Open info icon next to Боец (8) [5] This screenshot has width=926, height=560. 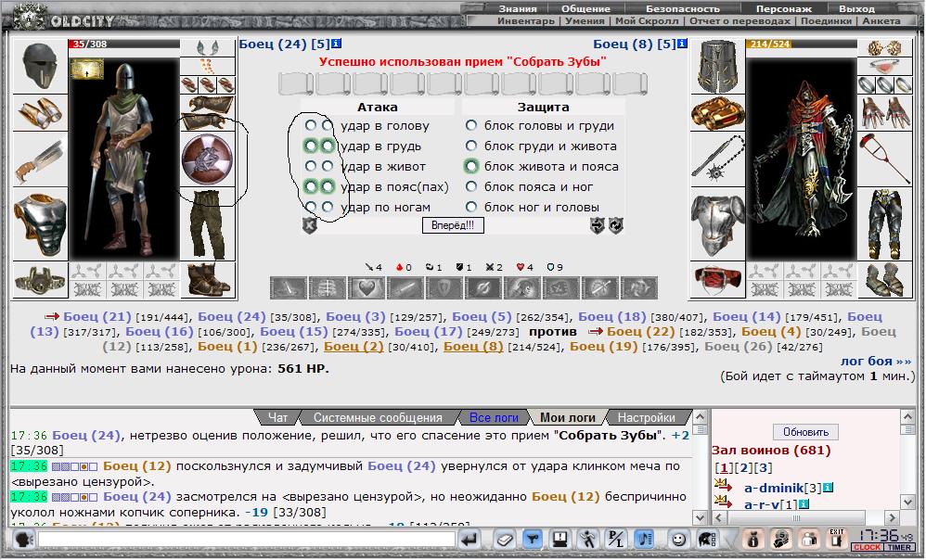click(682, 44)
